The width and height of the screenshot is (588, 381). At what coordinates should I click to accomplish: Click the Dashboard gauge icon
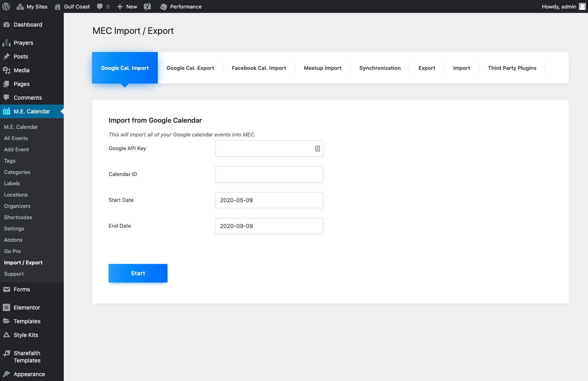click(x=6, y=25)
